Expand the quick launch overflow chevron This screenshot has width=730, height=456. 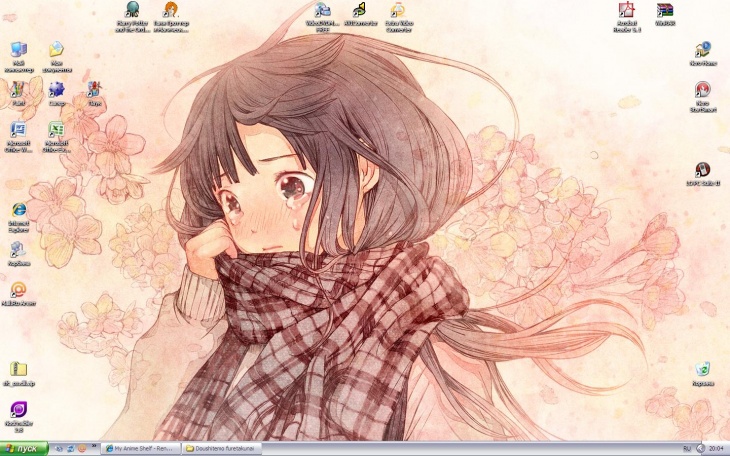click(x=94, y=446)
